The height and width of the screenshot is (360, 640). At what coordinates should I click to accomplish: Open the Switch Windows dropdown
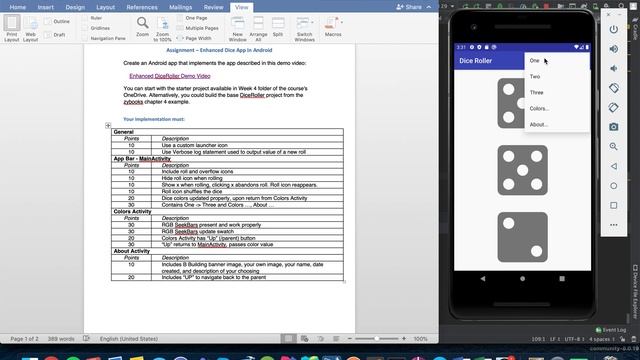tap(304, 29)
